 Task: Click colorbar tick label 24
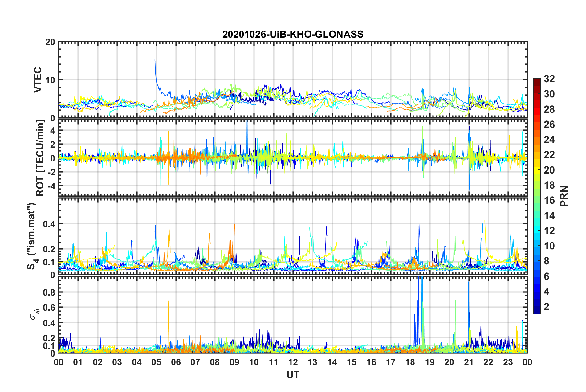coord(549,140)
